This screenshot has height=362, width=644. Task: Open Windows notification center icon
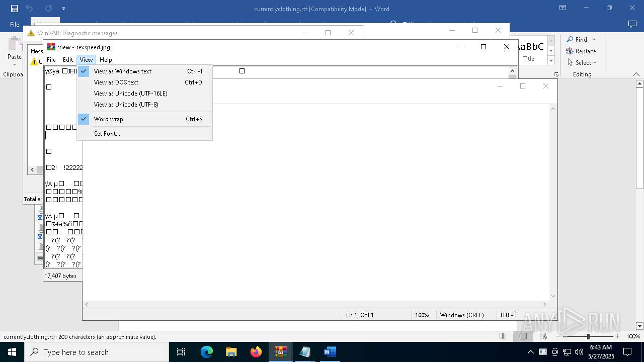point(627,352)
